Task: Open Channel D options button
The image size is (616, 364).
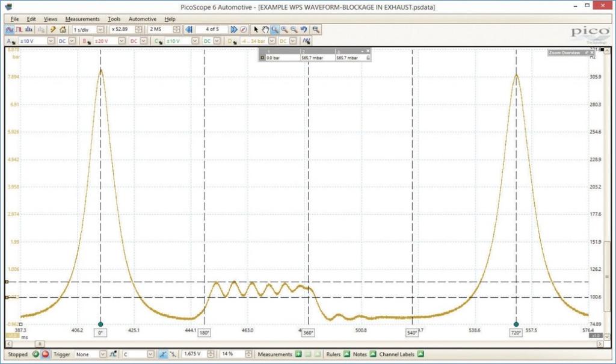Action: pyautogui.click(x=232, y=41)
